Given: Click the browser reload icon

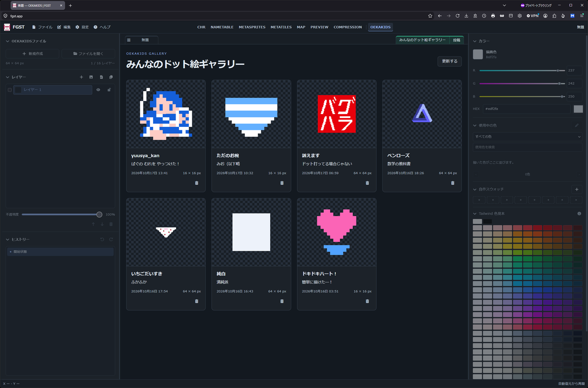Looking at the screenshot, I should click(x=458, y=16).
